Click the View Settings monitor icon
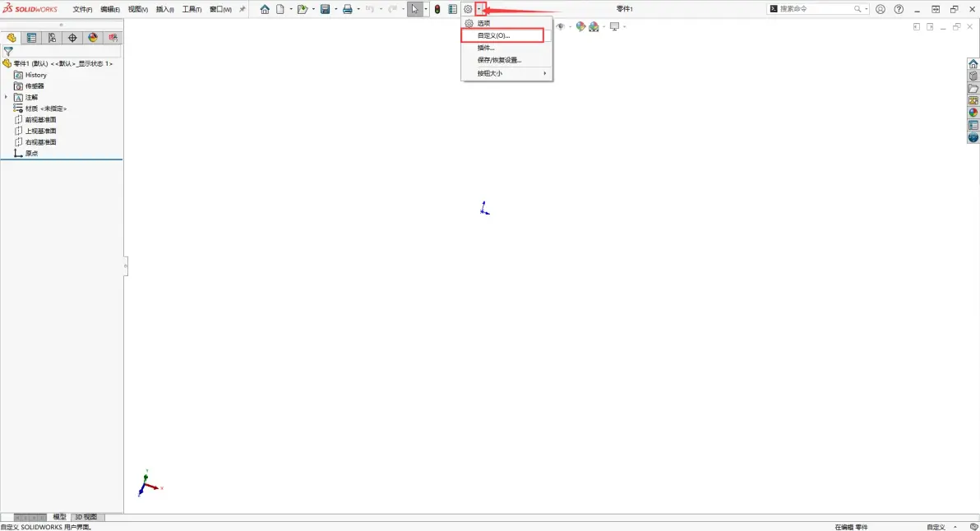The width and height of the screenshot is (980, 531). [614, 27]
